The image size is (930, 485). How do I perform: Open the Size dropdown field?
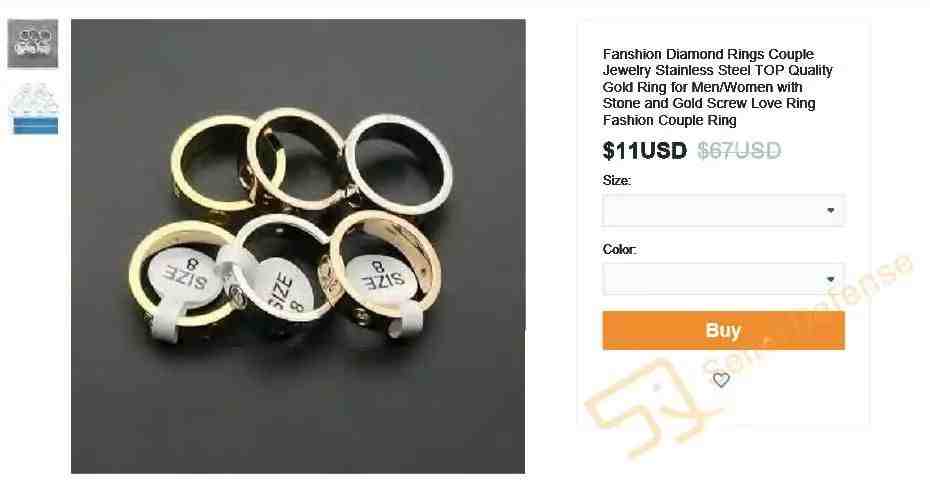click(x=724, y=210)
